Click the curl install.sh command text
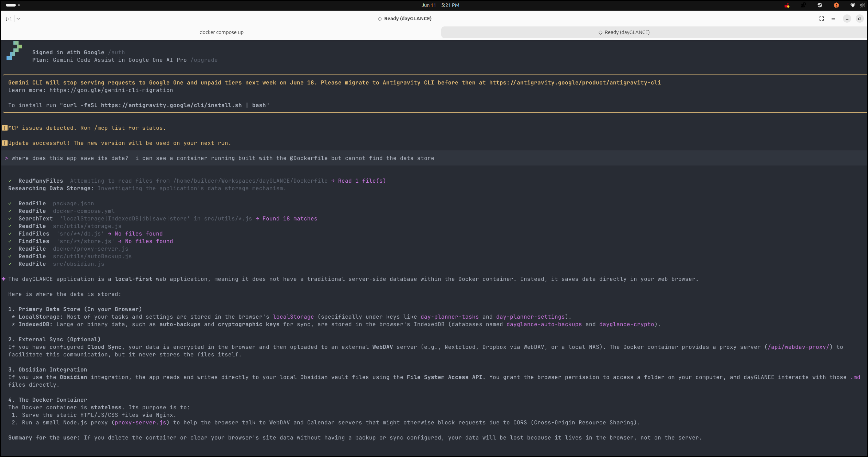 point(164,105)
